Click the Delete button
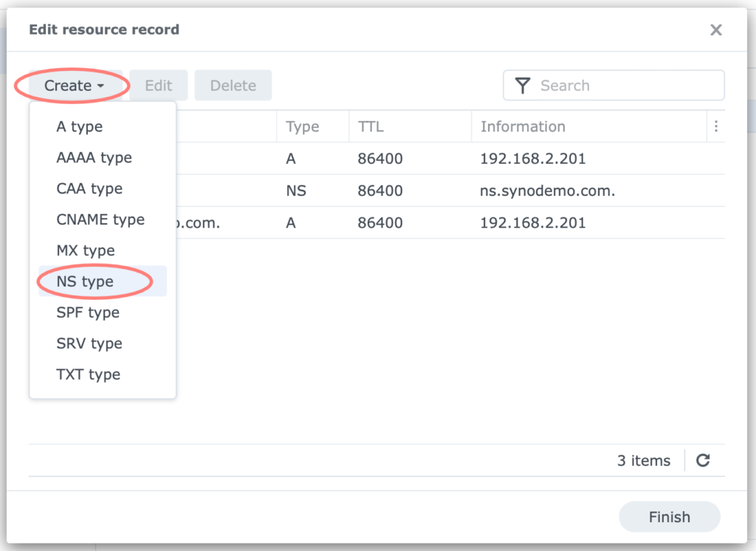 [233, 85]
